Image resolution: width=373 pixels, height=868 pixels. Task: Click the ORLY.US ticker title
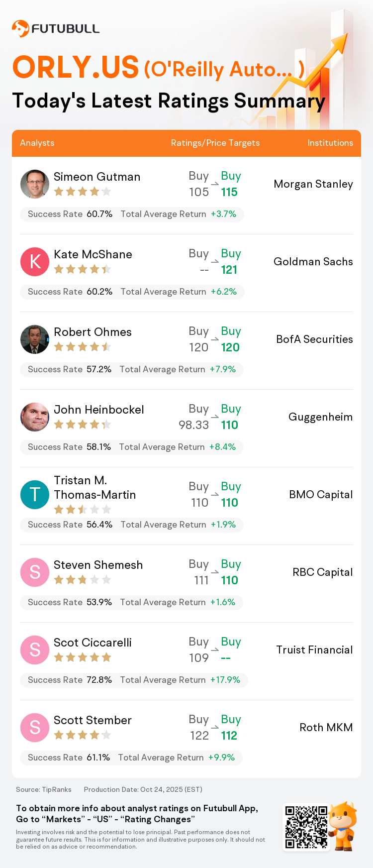click(76, 67)
